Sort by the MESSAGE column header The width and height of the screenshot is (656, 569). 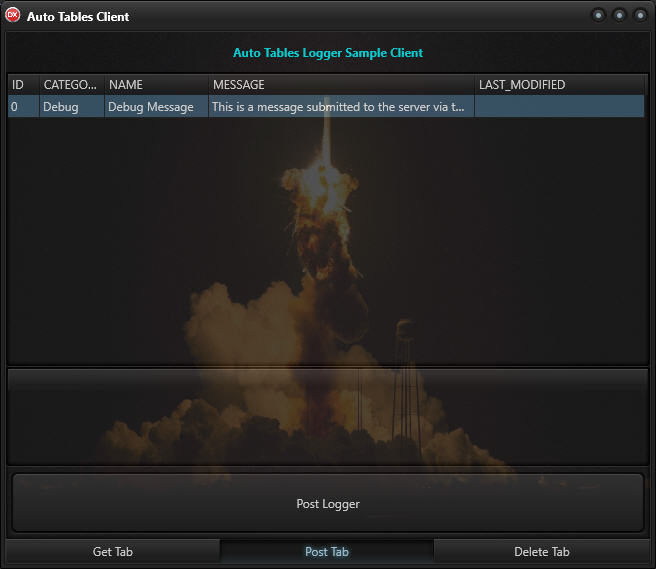point(341,85)
